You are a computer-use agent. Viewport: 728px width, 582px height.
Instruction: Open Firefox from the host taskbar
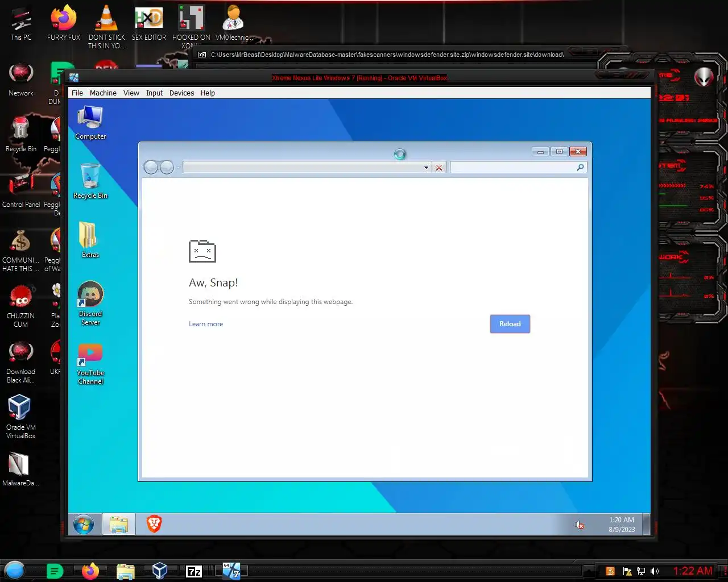click(90, 571)
